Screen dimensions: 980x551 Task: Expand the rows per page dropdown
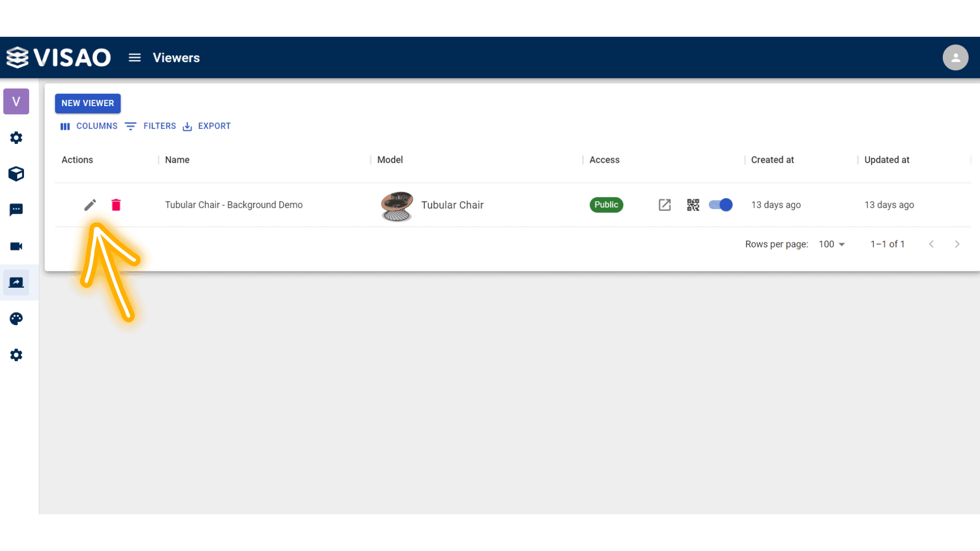(832, 244)
